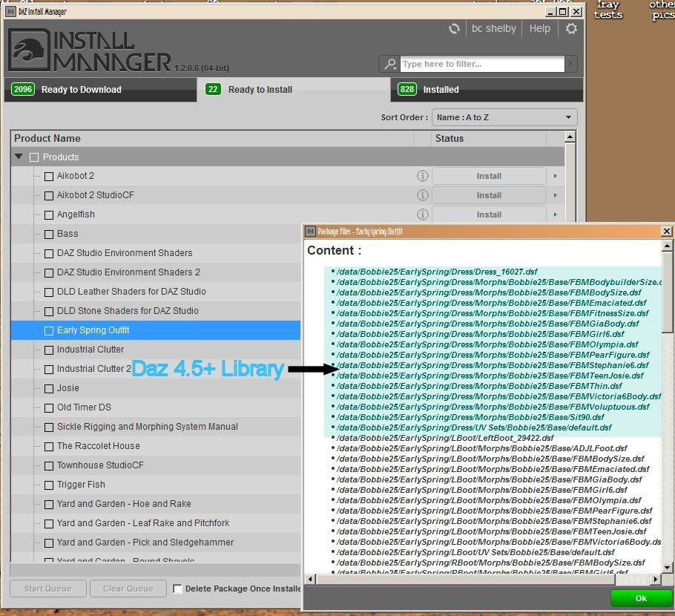This screenshot has width=675, height=616.
Task: Switch to Ready to Download tab
Action: click(x=100, y=90)
